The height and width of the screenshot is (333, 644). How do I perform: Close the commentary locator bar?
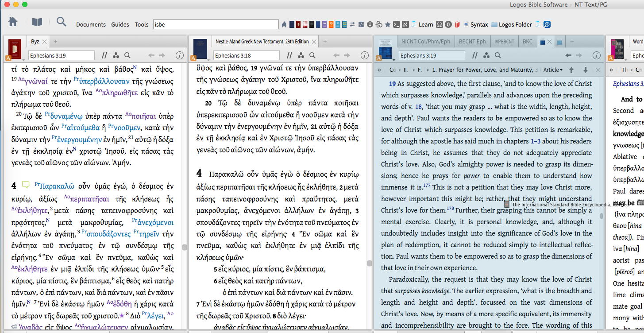598,70
